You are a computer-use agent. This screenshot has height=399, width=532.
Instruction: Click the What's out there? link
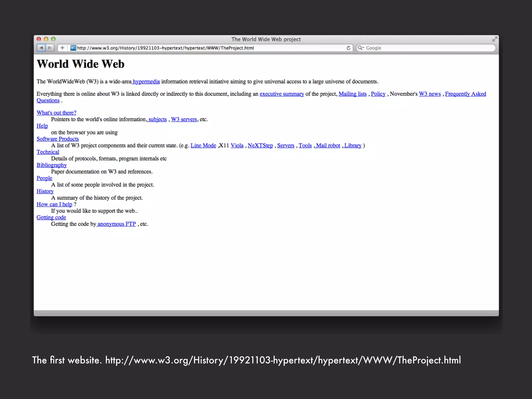56,113
